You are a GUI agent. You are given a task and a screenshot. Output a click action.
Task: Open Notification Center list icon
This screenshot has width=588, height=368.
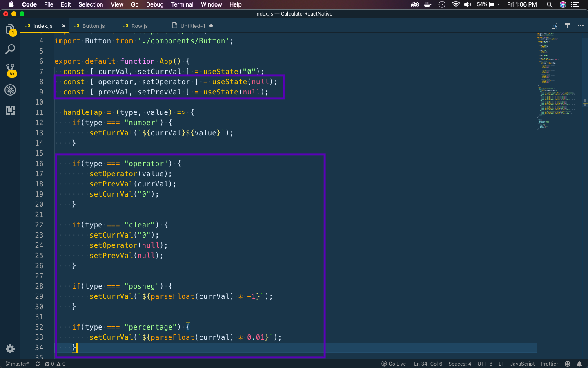[x=575, y=4]
